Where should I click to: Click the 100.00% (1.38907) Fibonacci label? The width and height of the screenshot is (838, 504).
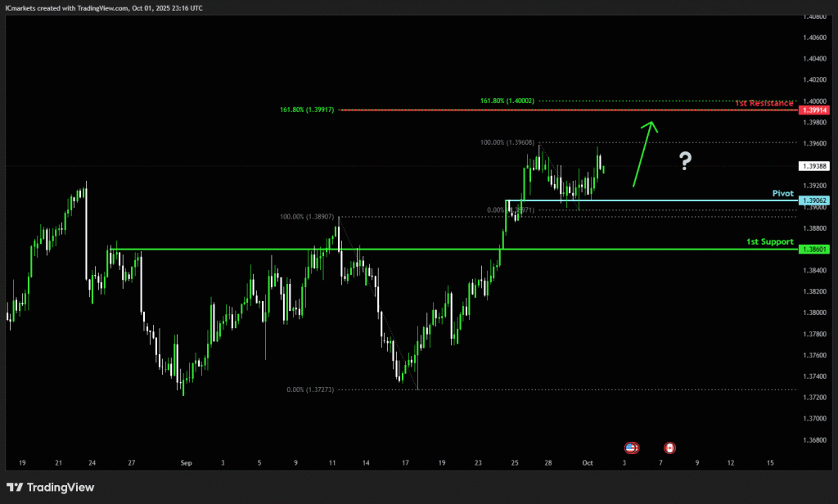click(307, 217)
